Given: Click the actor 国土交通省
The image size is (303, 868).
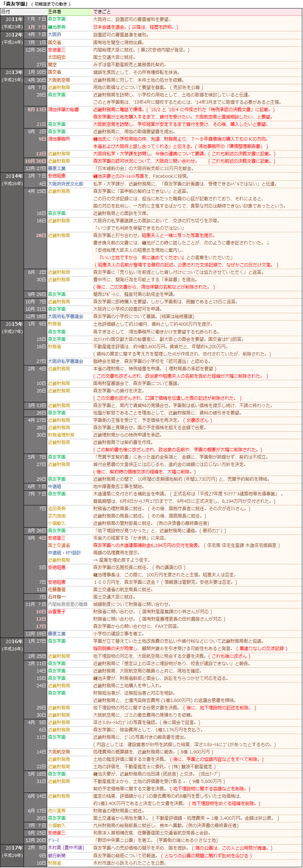Looking at the screenshot, I should [x=59, y=545].
